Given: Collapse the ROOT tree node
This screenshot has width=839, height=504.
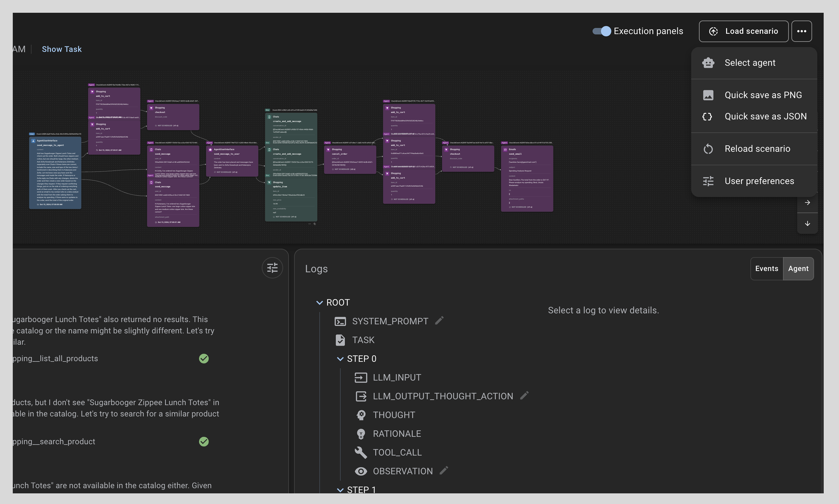Looking at the screenshot, I should click(319, 303).
